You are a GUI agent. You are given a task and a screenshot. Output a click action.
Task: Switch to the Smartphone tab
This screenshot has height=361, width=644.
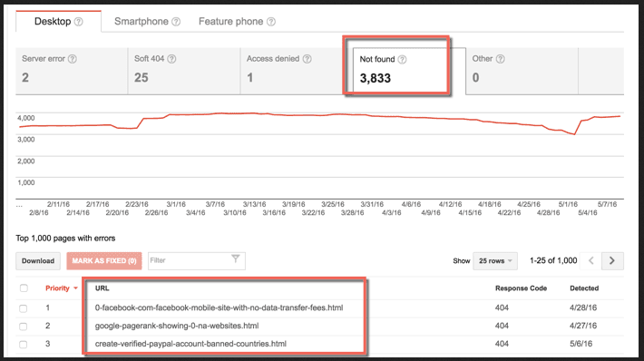point(141,22)
